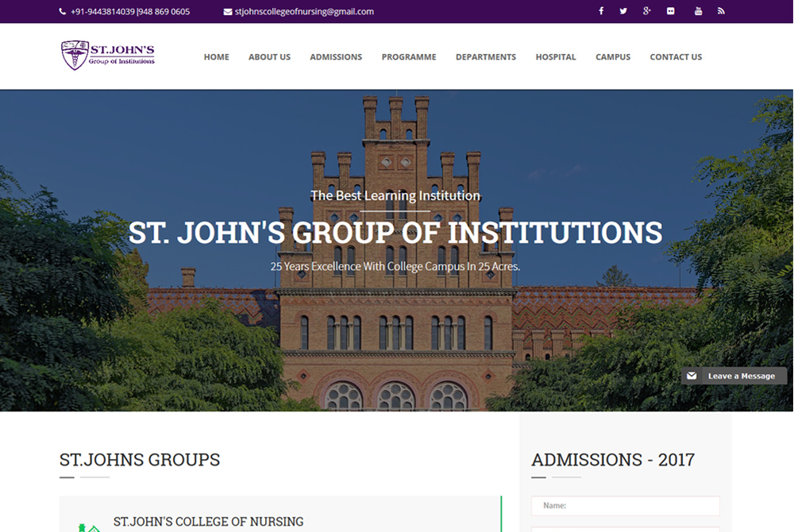794x532 pixels.
Task: Select Departments in the navigation bar
Action: (485, 57)
